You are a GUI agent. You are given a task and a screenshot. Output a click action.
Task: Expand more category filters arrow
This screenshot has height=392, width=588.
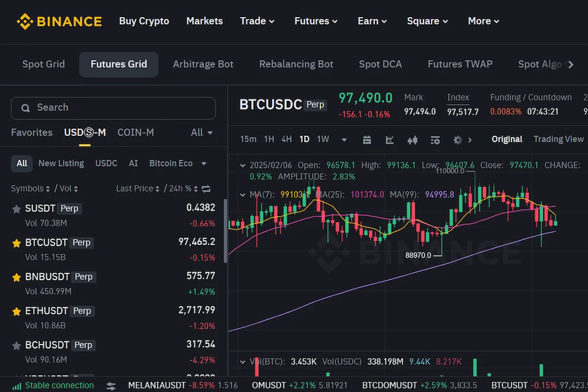(204, 164)
